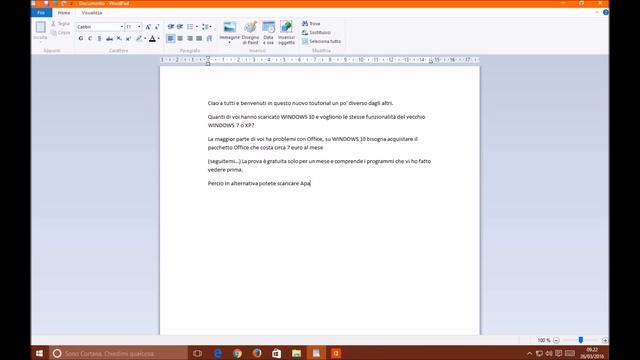Switch to the Home ribbon tab
The image size is (640, 360).
point(64,13)
